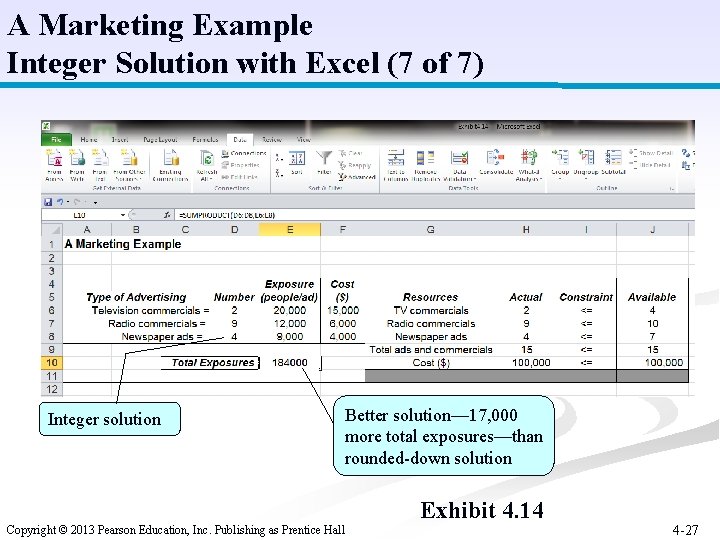This screenshot has height=540, width=720.
Task: Switch to the Review ribbon tab
Action: click(x=271, y=140)
